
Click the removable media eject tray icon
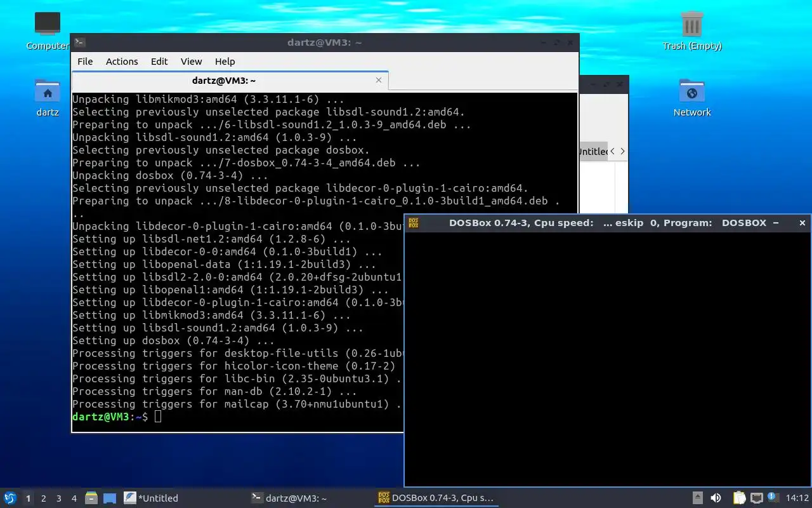697,498
